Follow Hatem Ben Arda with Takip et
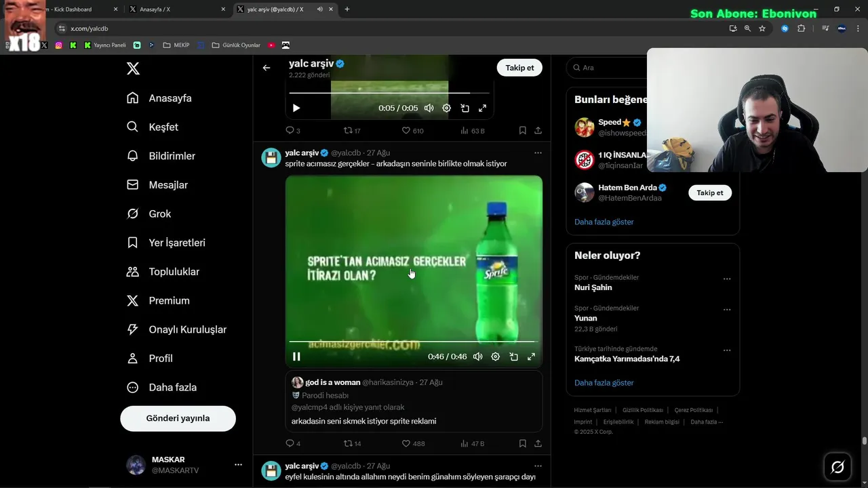Screen dimensions: 868x488 coord(710,193)
